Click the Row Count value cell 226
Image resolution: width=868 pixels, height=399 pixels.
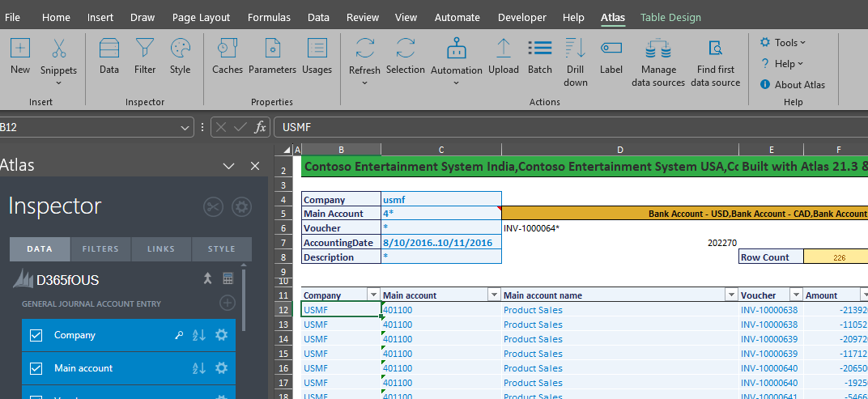click(x=836, y=257)
